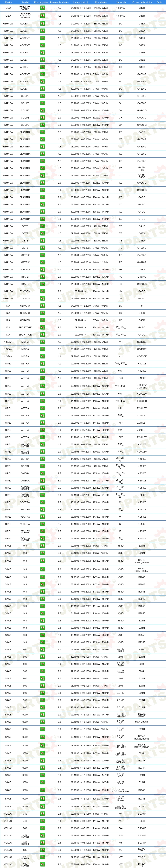Click the 46kW / 63KM power cell
Screen dimensions: 166x868
coord(101,226)
